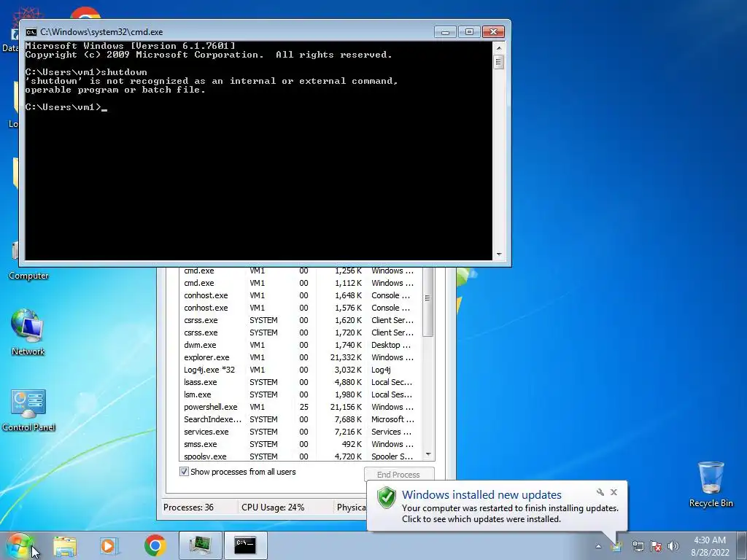This screenshot has height=560, width=747.
Task: Select the lsm.exe process row
Action: click(x=300, y=394)
